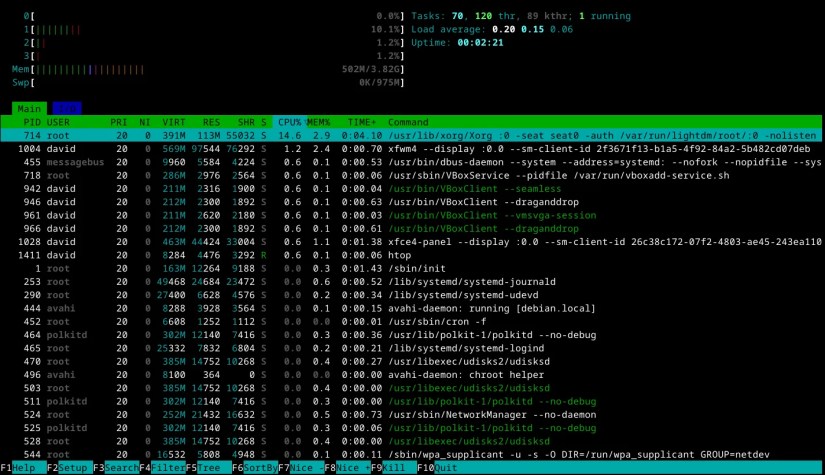Image resolution: width=825 pixels, height=475 pixels.
Task: Click the Uptime value 00:02:21
Action: point(480,43)
